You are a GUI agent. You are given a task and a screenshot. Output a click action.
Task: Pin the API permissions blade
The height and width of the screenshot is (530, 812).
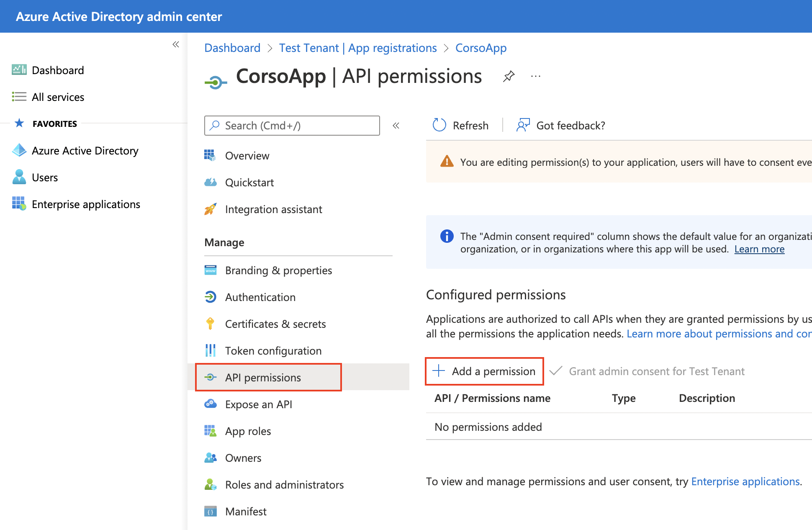tap(509, 76)
